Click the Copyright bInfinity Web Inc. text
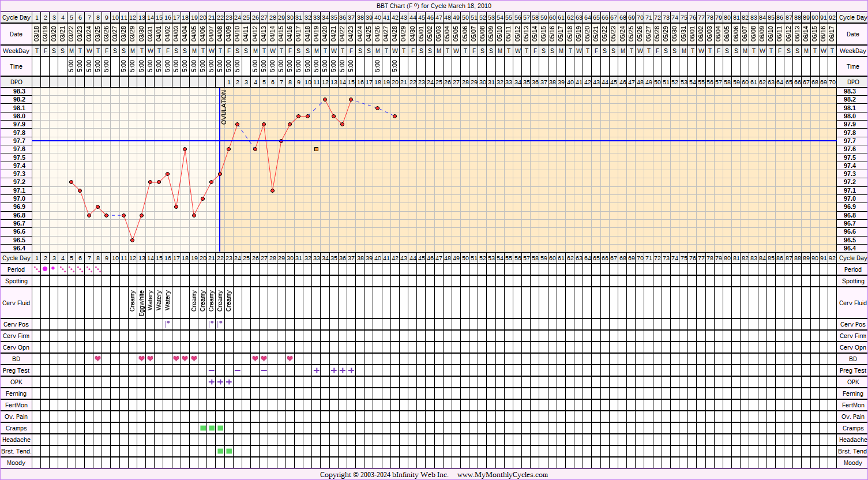The width and height of the screenshot is (868, 480). click(385, 475)
